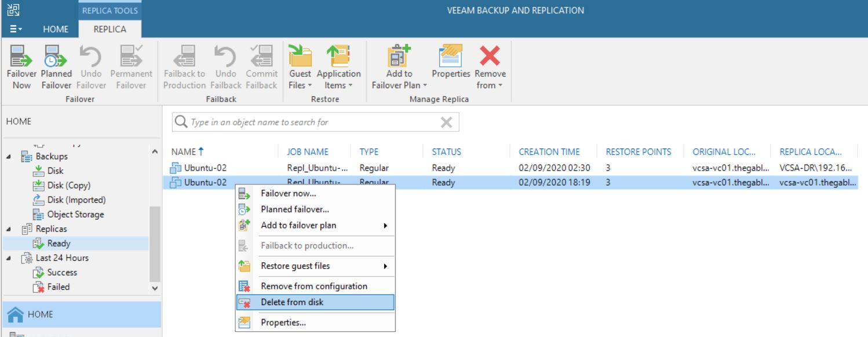Sort list by STATUS column
The height and width of the screenshot is (337, 868).
coord(446,152)
